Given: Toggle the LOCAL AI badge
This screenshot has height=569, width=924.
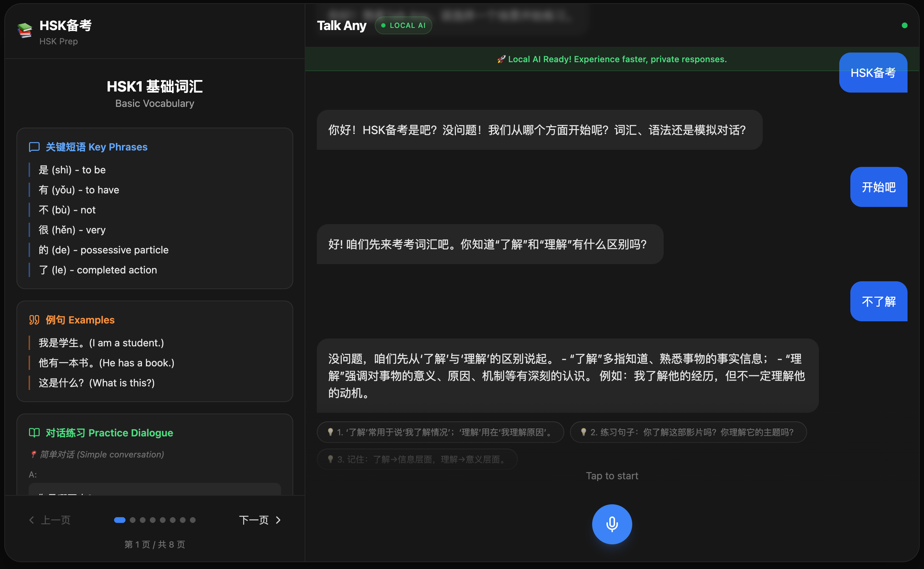Looking at the screenshot, I should point(403,26).
